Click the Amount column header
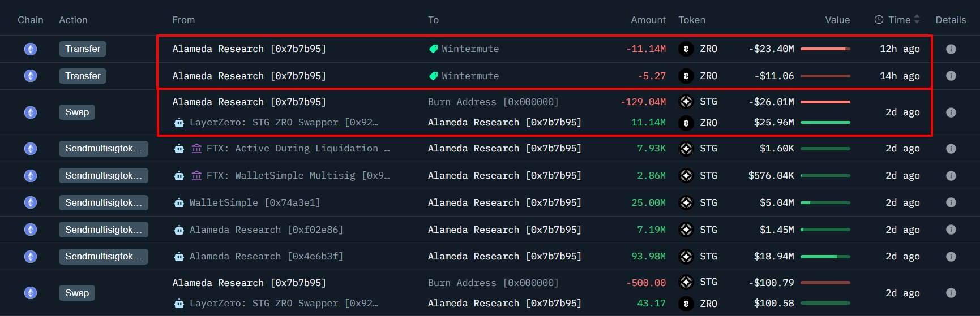 pyautogui.click(x=648, y=20)
